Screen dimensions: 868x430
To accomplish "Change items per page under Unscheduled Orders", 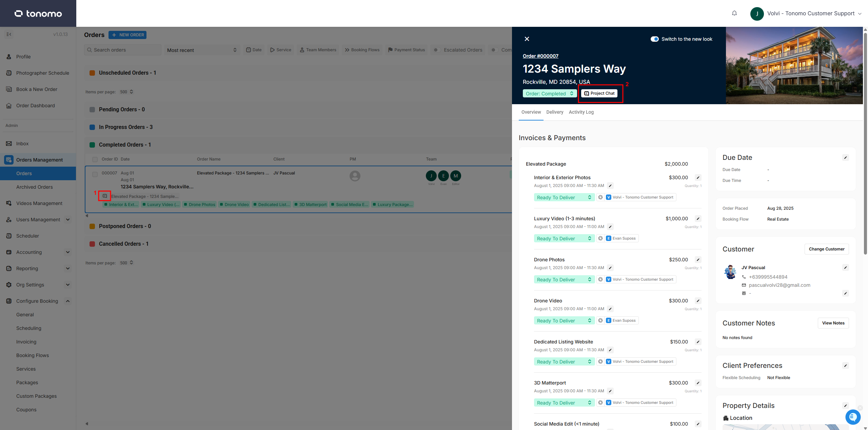I will (x=127, y=92).
